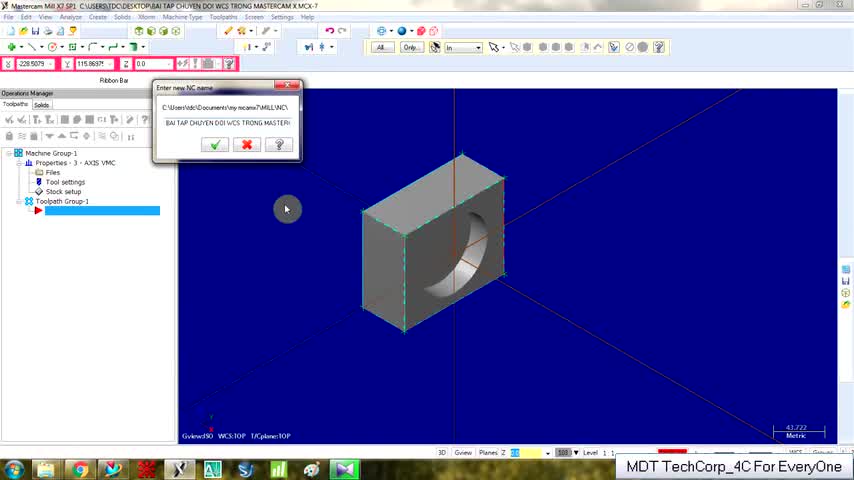Cancel NC name dialog with red X
The image size is (854, 480).
point(247,144)
